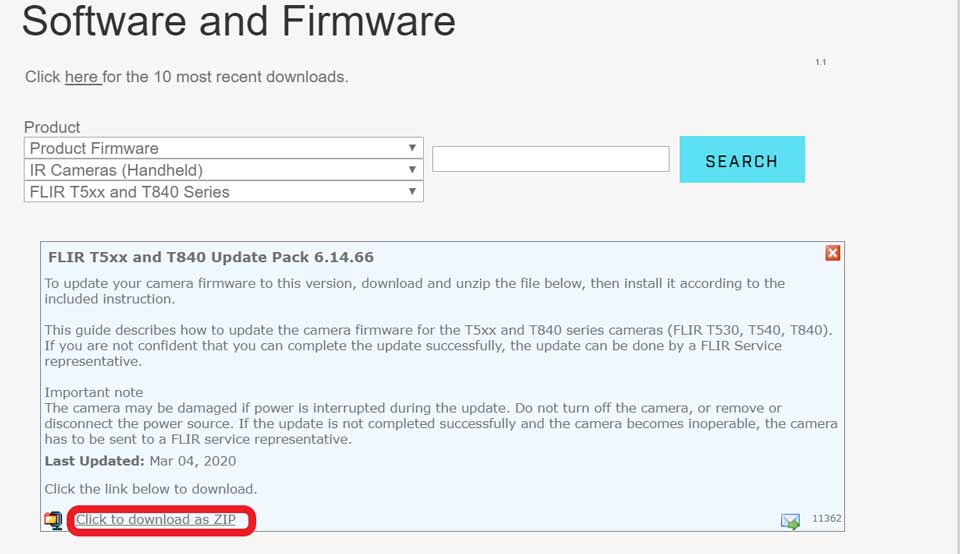Click the email envelope icon in update panel
Image resolution: width=960 pixels, height=554 pixels.
point(790,521)
